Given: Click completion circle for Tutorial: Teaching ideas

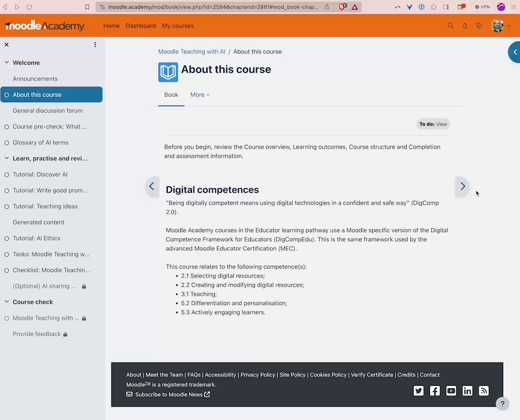Looking at the screenshot, I should [x=6, y=207].
